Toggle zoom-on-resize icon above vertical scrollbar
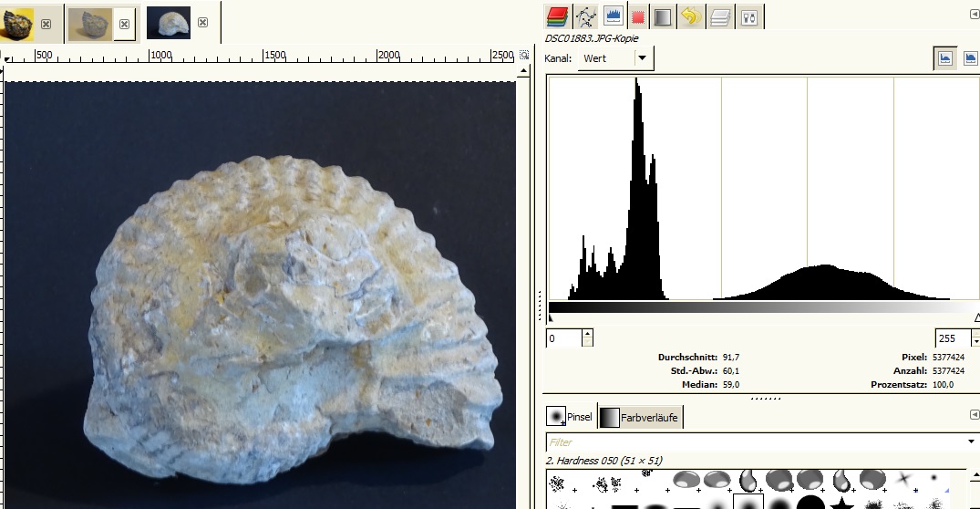The width and height of the screenshot is (980, 509). 523,56
